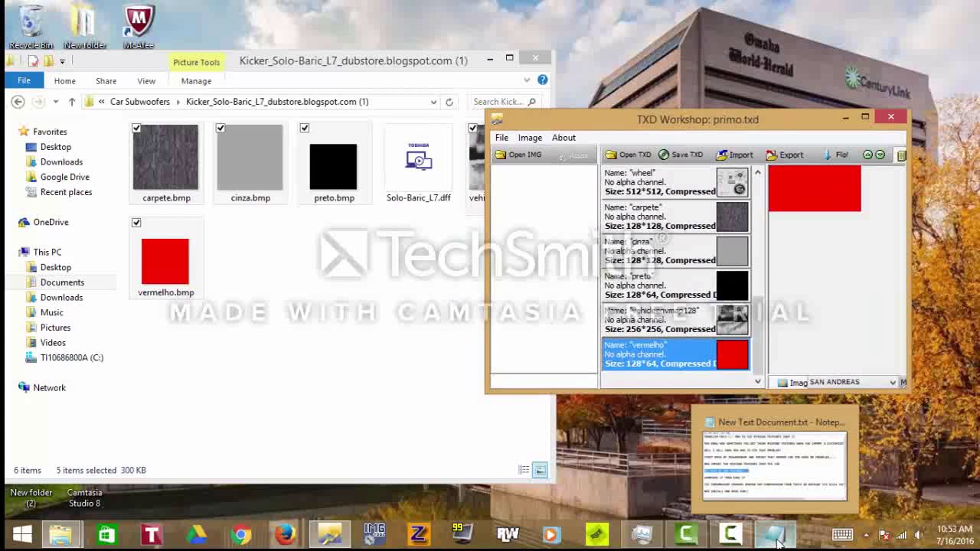Refresh the Explorer folder
This screenshot has height=551, width=980.
coord(449,102)
